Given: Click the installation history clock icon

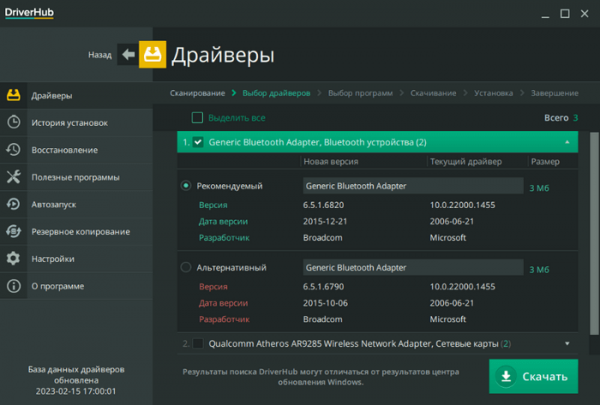Looking at the screenshot, I should point(13,122).
